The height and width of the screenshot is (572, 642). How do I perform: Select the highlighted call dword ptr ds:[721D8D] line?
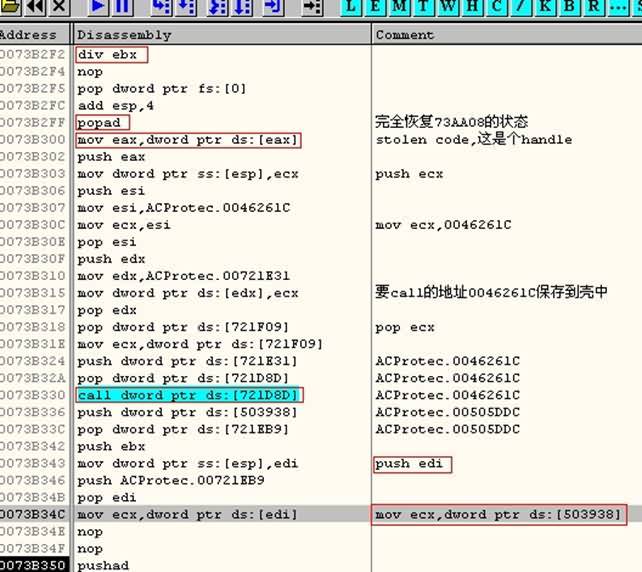pyautogui.click(x=189, y=396)
